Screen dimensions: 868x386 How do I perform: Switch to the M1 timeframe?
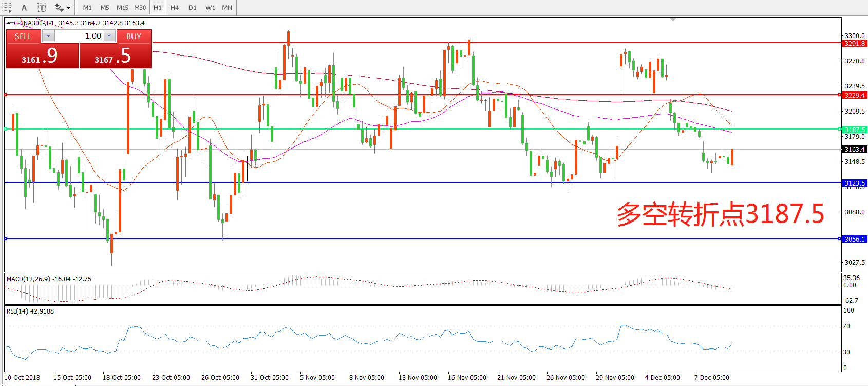[x=87, y=8]
